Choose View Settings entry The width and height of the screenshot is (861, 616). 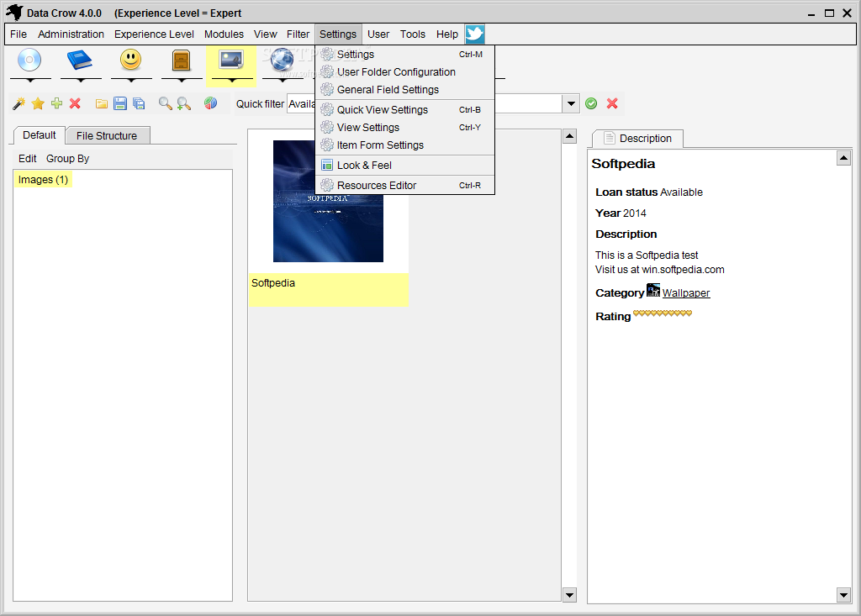(405, 128)
